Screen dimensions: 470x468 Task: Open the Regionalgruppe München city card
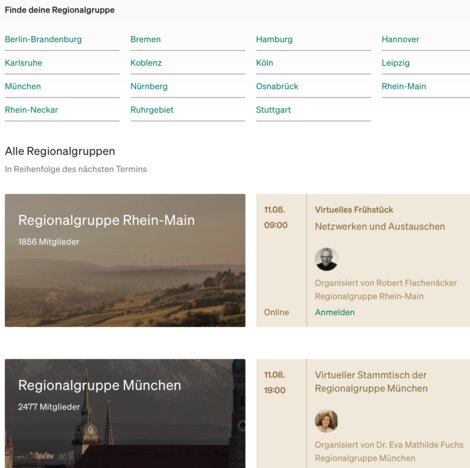[125, 413]
